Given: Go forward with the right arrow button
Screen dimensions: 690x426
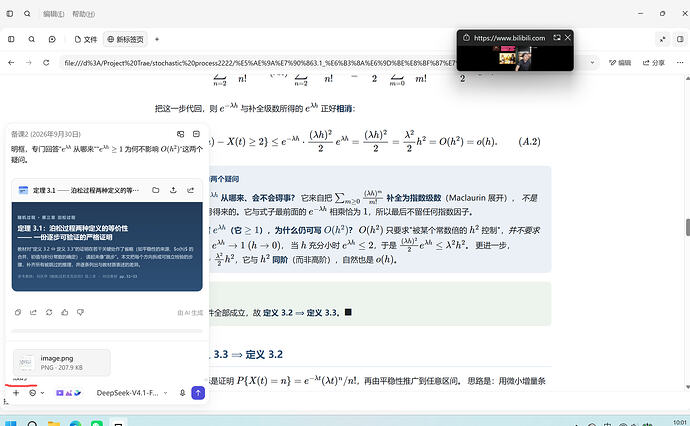Looking at the screenshot, I should click(29, 62).
